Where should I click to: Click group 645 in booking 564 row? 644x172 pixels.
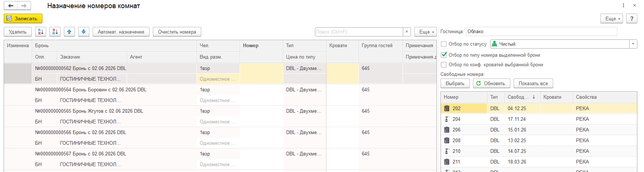coord(366,89)
